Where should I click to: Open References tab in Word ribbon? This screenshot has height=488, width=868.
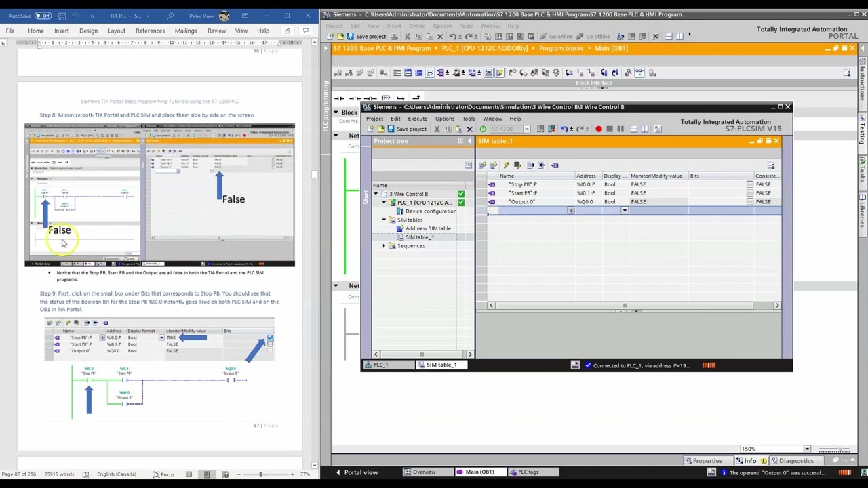[150, 30]
